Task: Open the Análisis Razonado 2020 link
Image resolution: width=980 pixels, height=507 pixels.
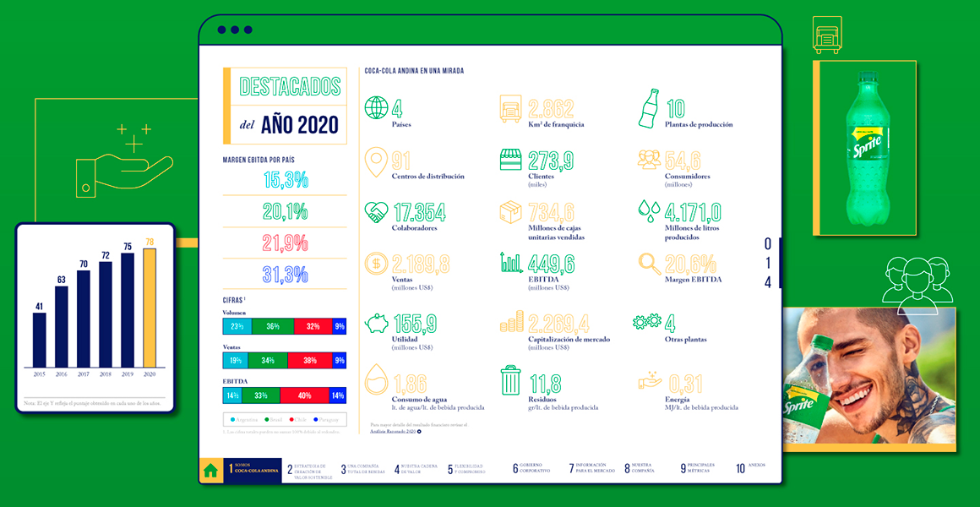Action: point(395,431)
